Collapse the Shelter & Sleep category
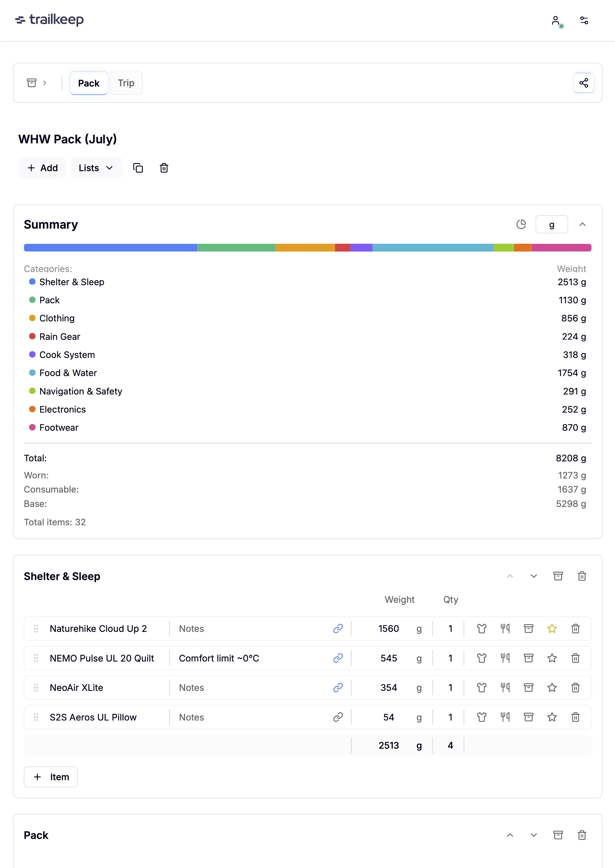 click(510, 576)
